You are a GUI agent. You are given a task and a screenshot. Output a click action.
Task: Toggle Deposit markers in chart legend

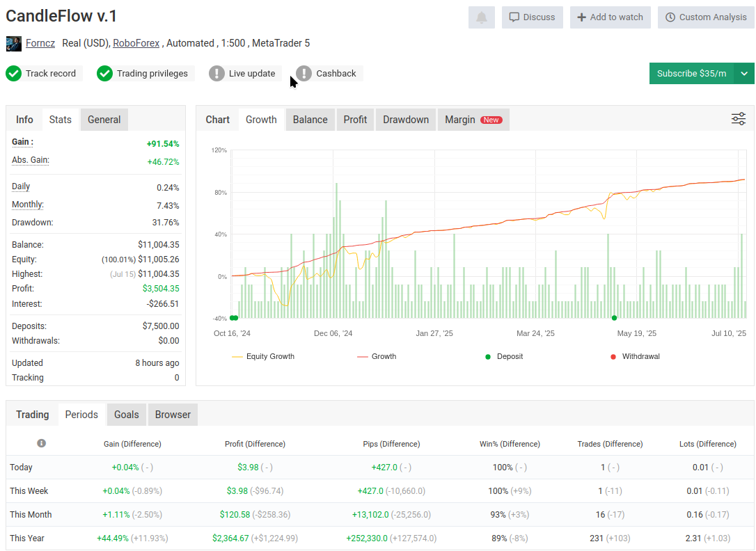pyautogui.click(x=504, y=356)
